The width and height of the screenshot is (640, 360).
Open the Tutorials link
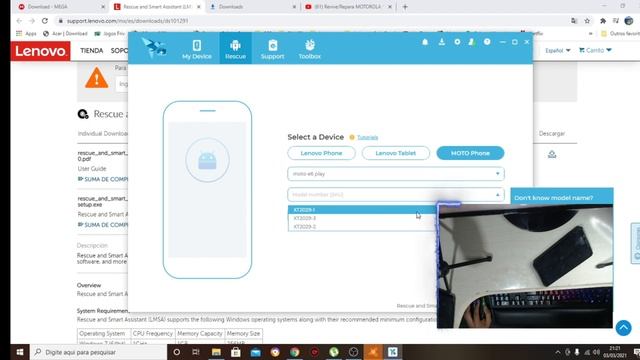pos(367,138)
